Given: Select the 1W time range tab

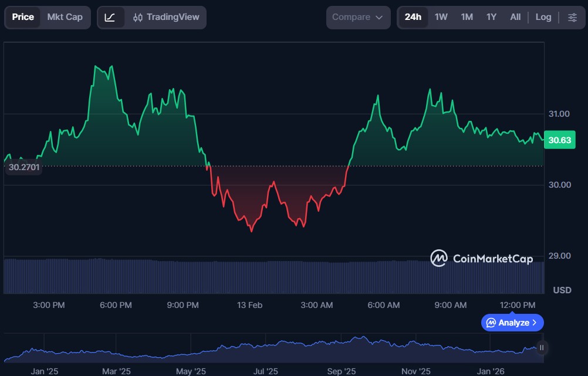Looking at the screenshot, I should point(441,18).
